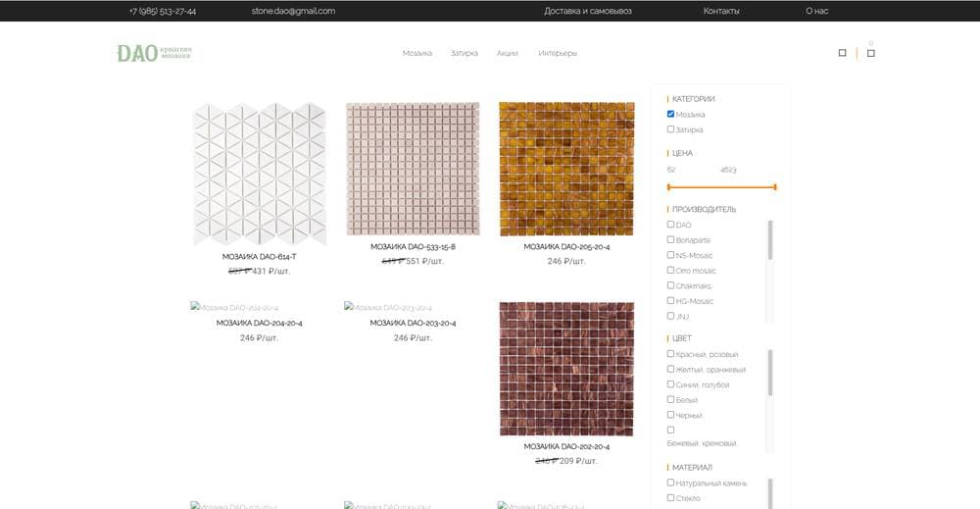Check the Натуральный камень material checkbox
The height and width of the screenshot is (509, 980).
(670, 483)
